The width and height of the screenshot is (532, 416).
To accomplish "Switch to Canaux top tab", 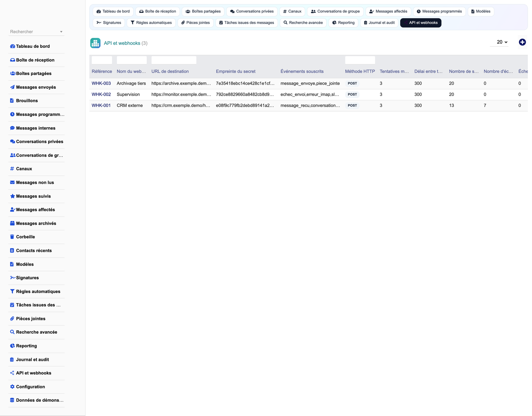I will (x=292, y=11).
